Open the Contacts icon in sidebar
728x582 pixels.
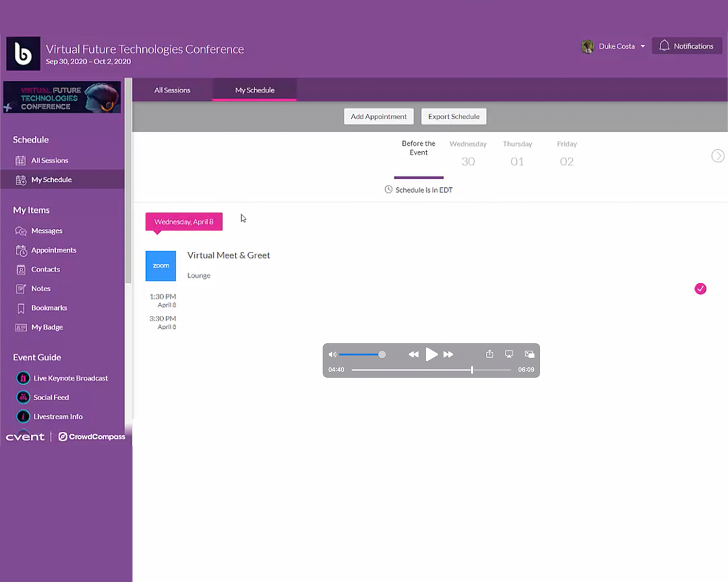pos(21,270)
